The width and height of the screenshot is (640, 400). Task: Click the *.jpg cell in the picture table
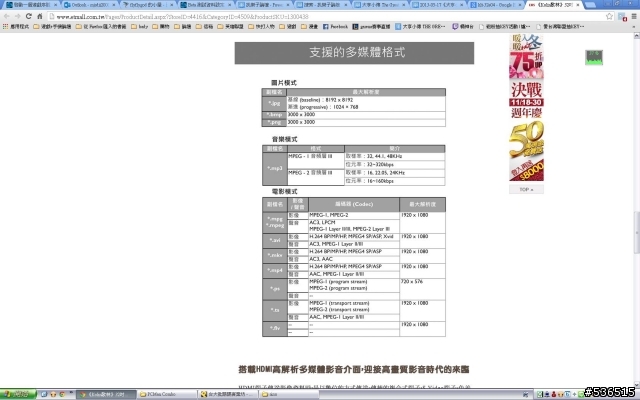(274, 104)
